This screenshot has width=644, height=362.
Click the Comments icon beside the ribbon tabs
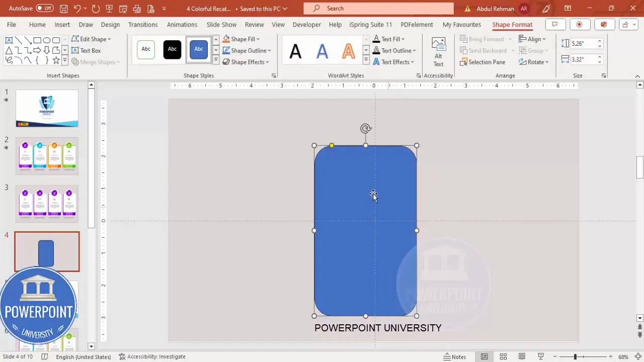[x=554, y=24]
